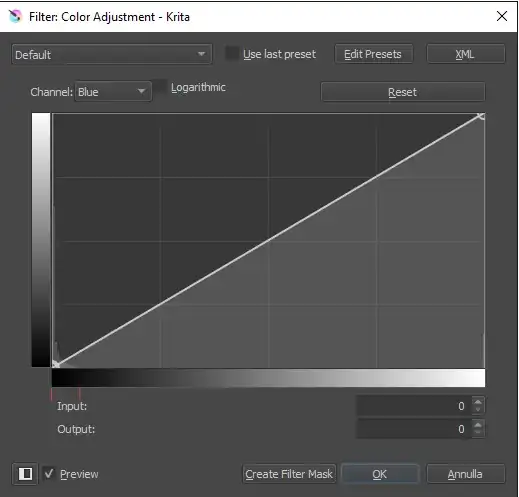Toggle the split preview icon button
This screenshot has height=497, width=519.
[x=25, y=474]
